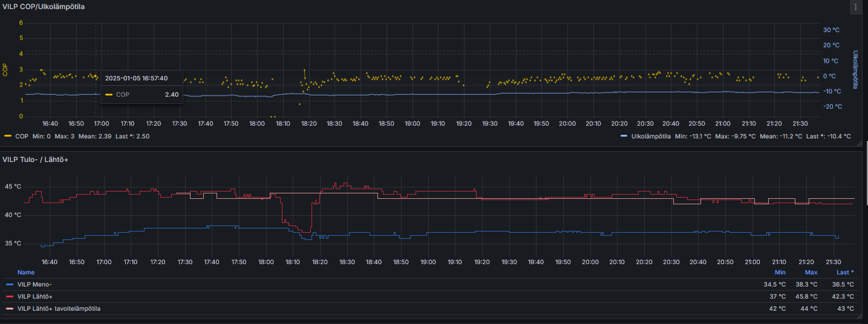The height and width of the screenshot is (324, 868).
Task: Toggle COP series visibility in the legend
Action: [22, 137]
